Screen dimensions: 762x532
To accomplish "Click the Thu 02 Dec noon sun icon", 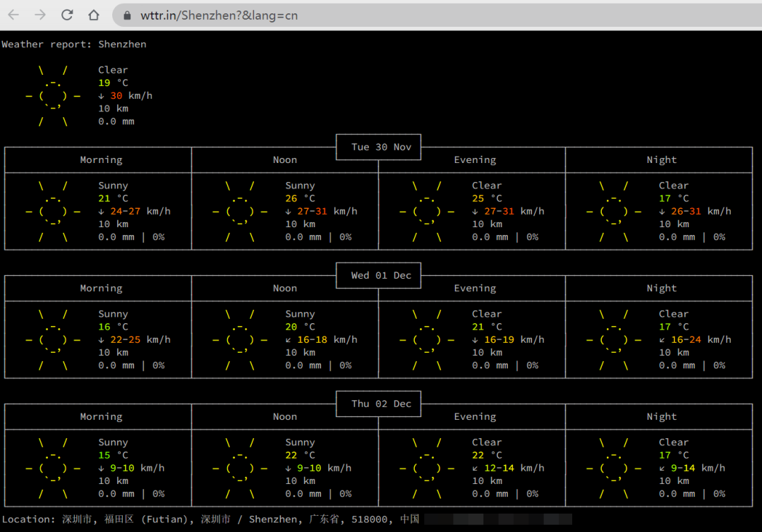I will (x=240, y=468).
